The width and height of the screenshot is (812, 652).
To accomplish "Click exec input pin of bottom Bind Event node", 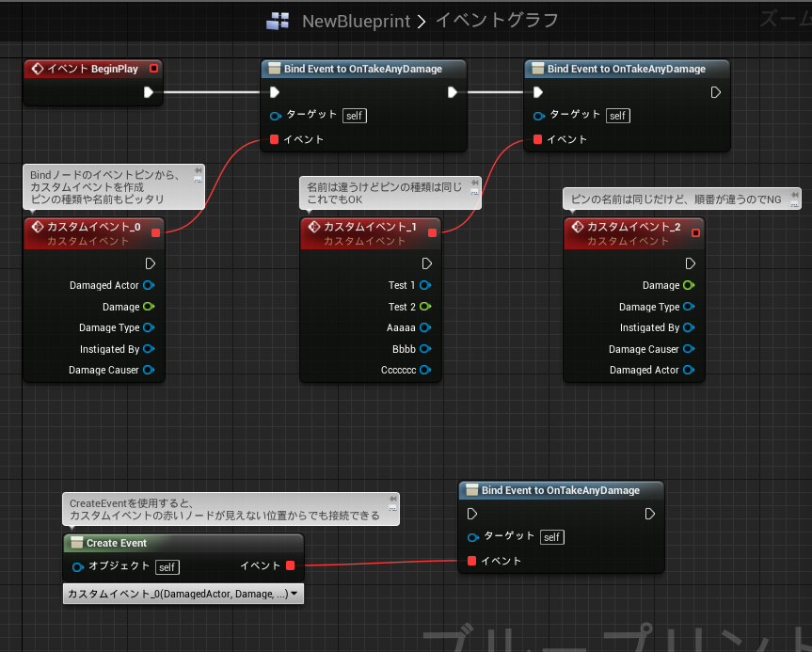I will 471,514.
